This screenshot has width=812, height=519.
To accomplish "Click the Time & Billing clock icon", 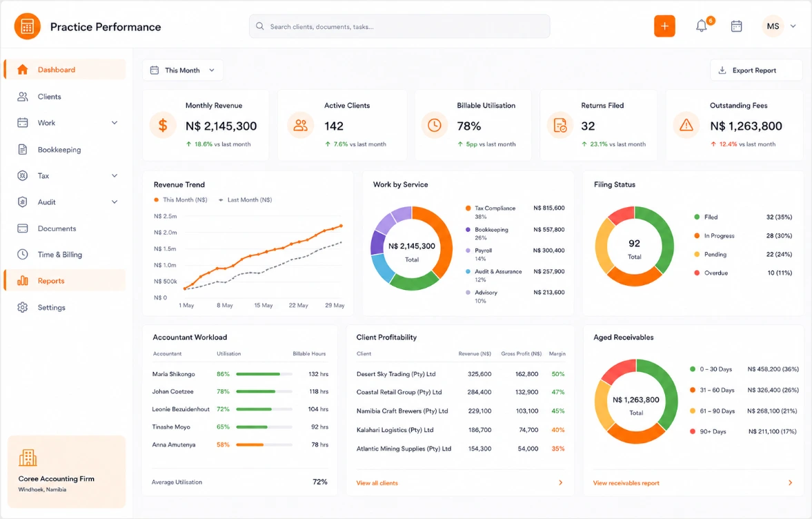I will point(22,254).
